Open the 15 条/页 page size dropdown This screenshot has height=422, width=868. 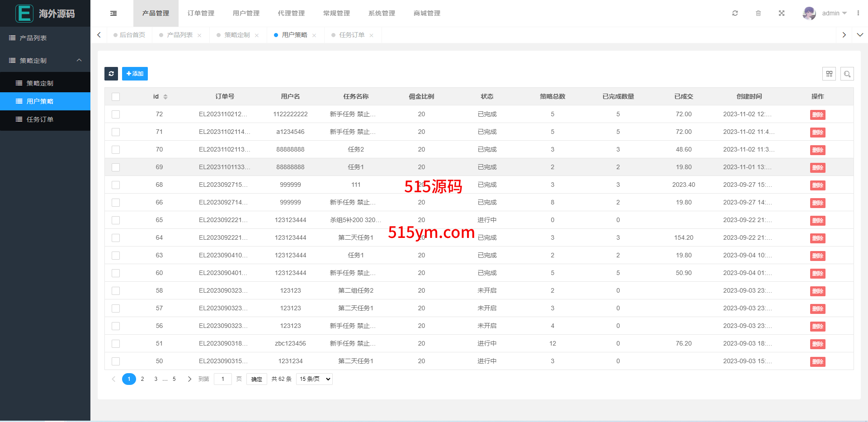pos(314,379)
